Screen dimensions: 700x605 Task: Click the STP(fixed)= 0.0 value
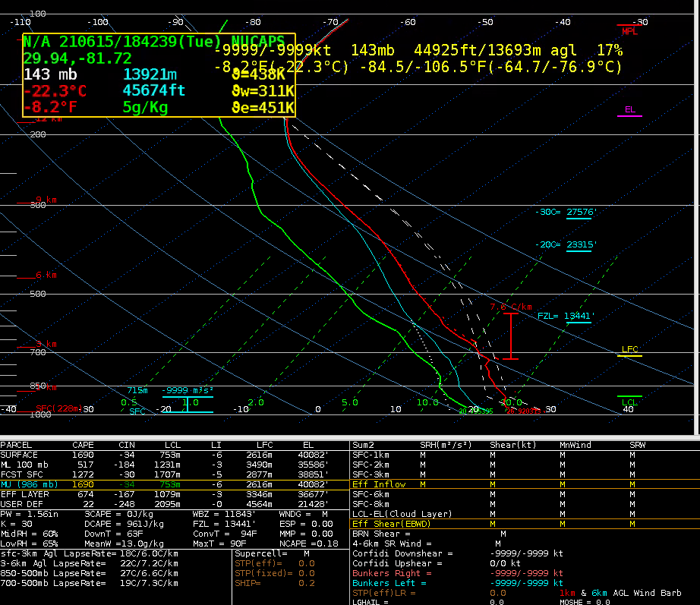(x=275, y=573)
